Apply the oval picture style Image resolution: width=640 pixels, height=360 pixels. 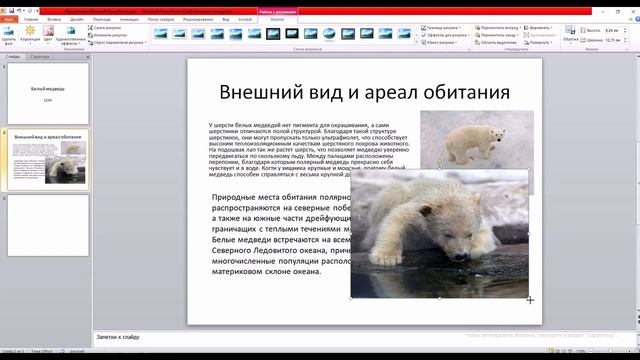pos(329,34)
